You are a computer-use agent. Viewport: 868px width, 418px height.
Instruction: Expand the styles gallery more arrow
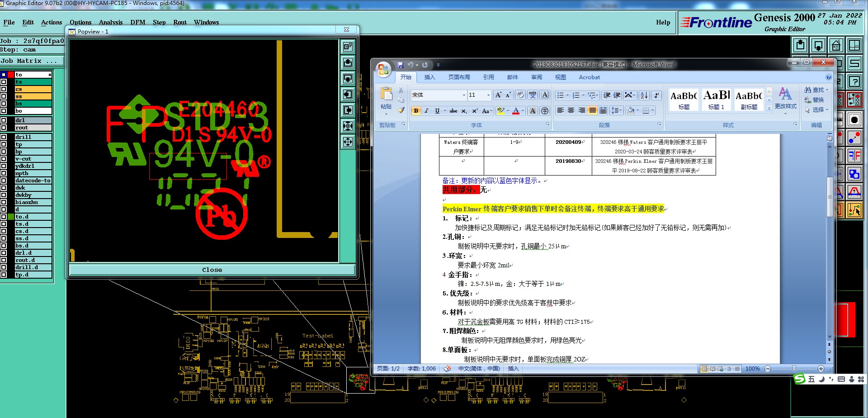pos(769,109)
